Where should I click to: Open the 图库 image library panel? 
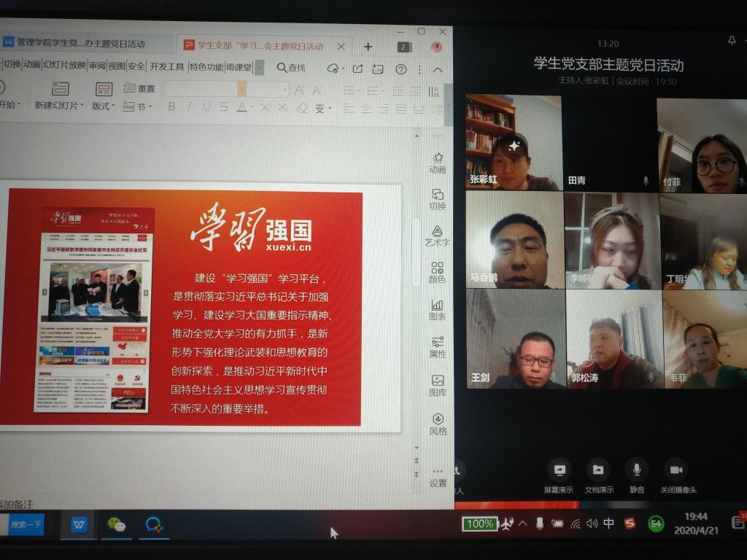(438, 384)
